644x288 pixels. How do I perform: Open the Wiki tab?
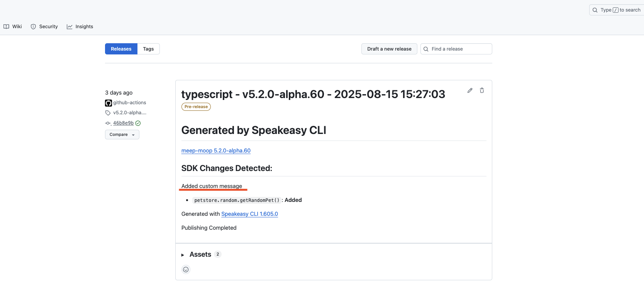pos(13,27)
